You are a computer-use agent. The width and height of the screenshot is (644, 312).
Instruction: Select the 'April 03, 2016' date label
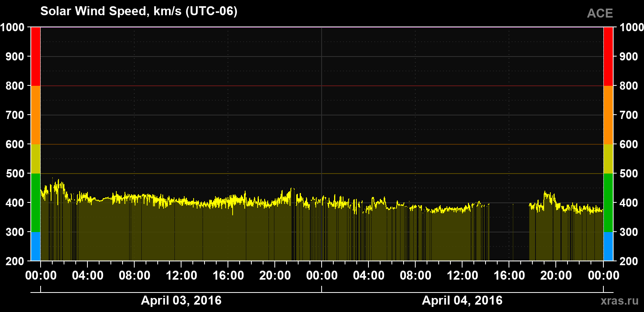coord(181,300)
